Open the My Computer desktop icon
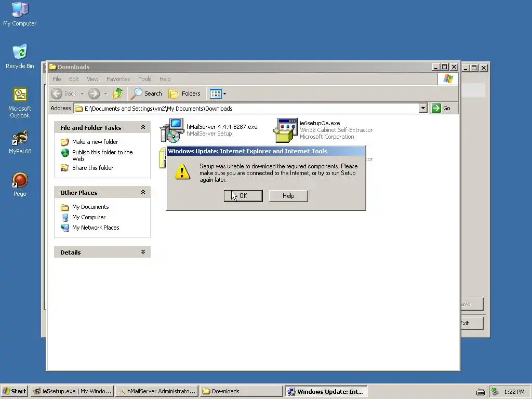The height and width of the screenshot is (399, 532). (x=20, y=14)
